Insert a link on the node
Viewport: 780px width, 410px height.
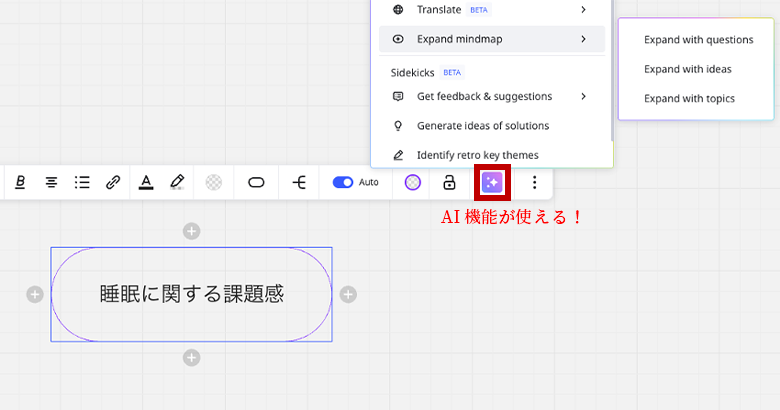tap(113, 182)
